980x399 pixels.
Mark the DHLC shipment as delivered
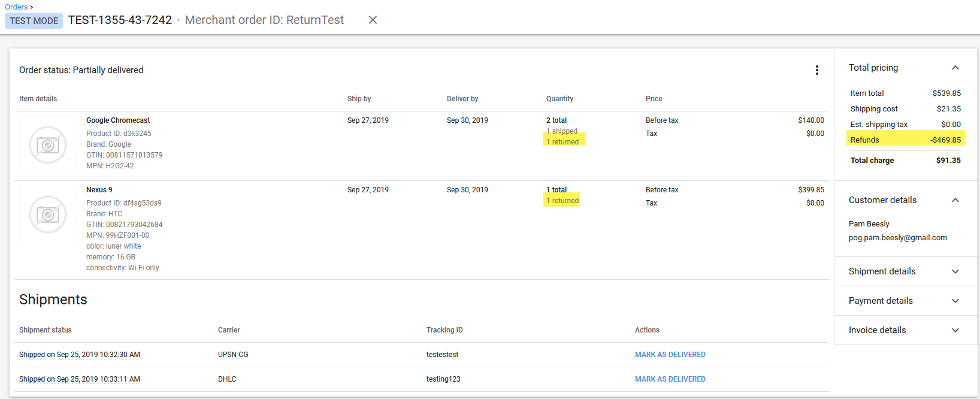[x=670, y=379]
